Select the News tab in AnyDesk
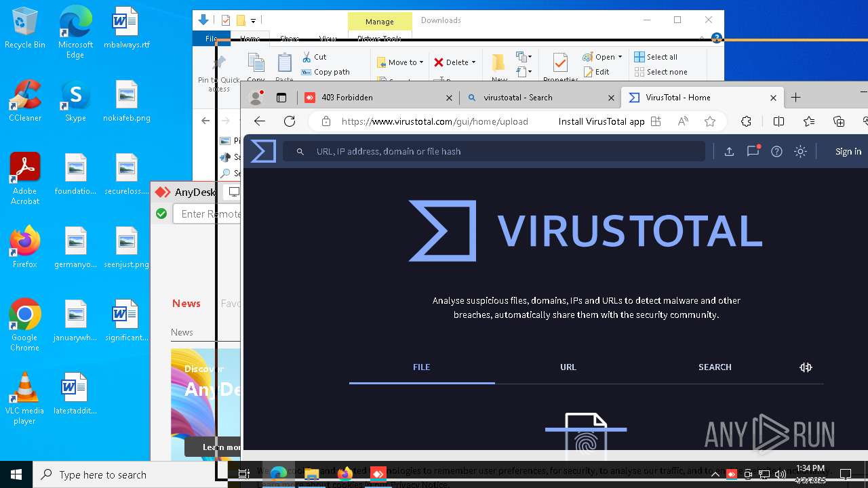The height and width of the screenshot is (488, 868). coord(186,304)
